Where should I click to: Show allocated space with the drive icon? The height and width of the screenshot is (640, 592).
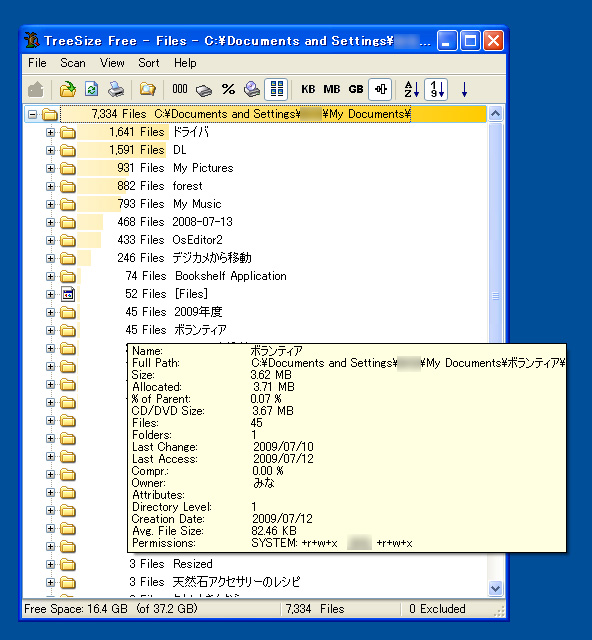point(204,90)
